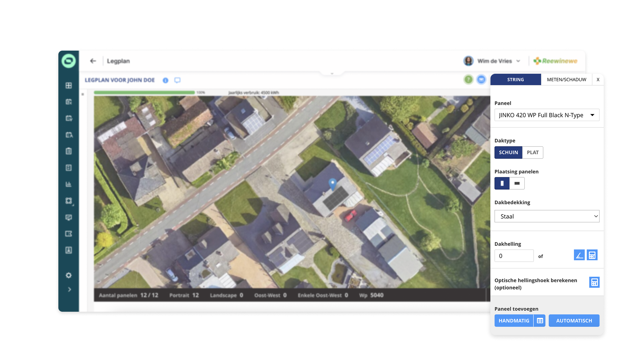644x362 pixels.
Task: Open the Dakbedekking Staal dropdown
Action: click(x=546, y=217)
